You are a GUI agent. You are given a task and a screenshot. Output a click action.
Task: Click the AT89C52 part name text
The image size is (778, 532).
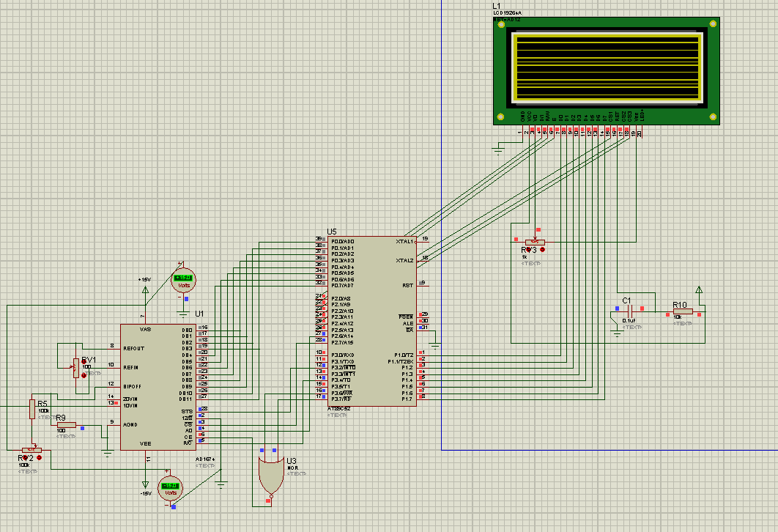pyautogui.click(x=339, y=409)
